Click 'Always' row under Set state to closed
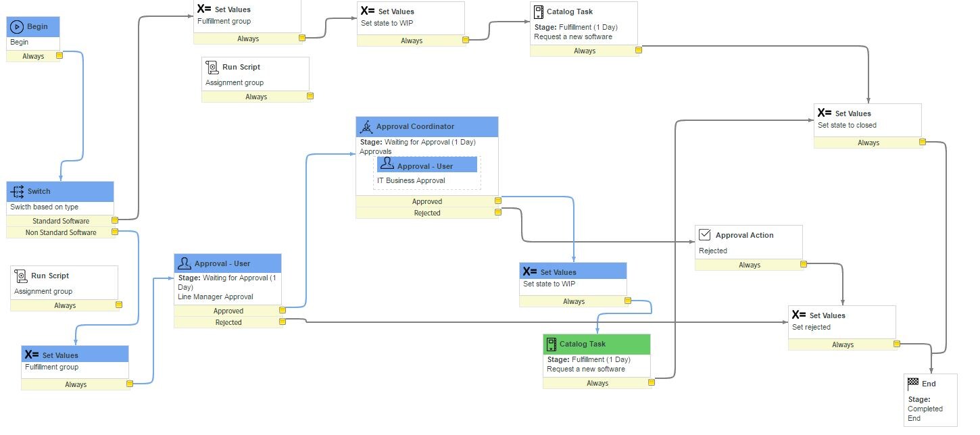The height and width of the screenshot is (435, 980). [868, 143]
